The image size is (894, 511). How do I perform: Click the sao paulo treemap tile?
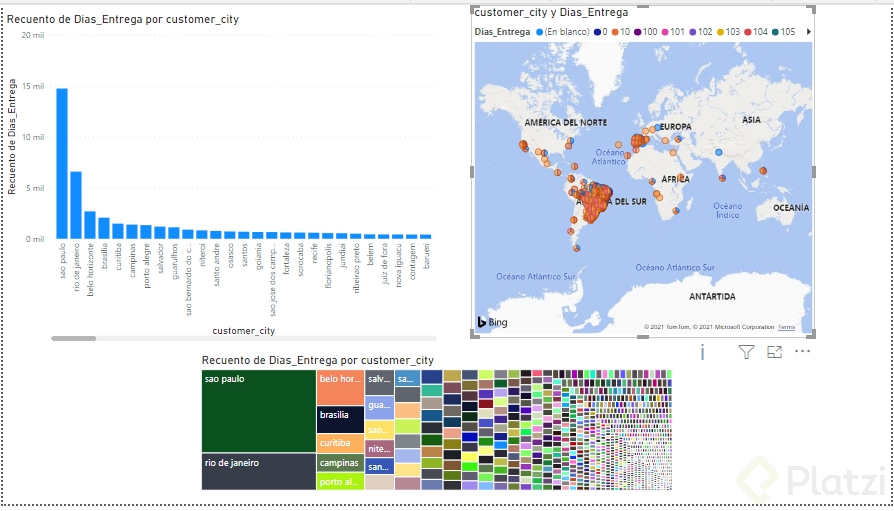pyautogui.click(x=259, y=411)
